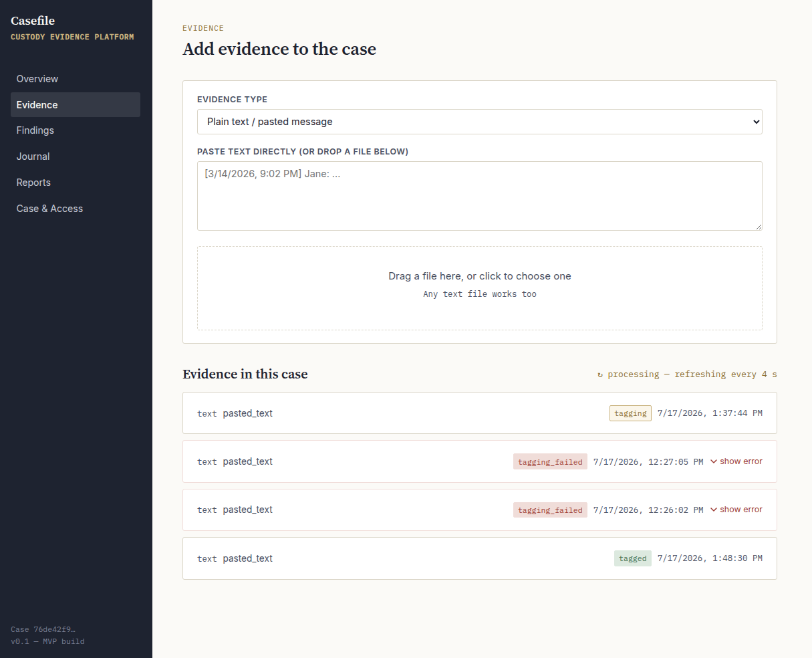Viewport: 812px width, 658px height.
Task: Go to Findings section
Action: click(x=76, y=130)
